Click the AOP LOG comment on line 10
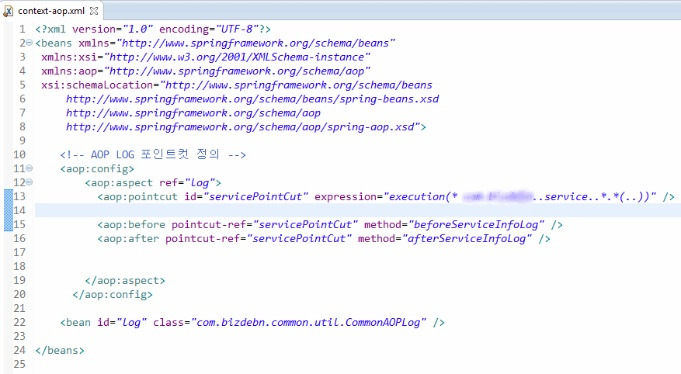681x374 pixels. coord(153,154)
